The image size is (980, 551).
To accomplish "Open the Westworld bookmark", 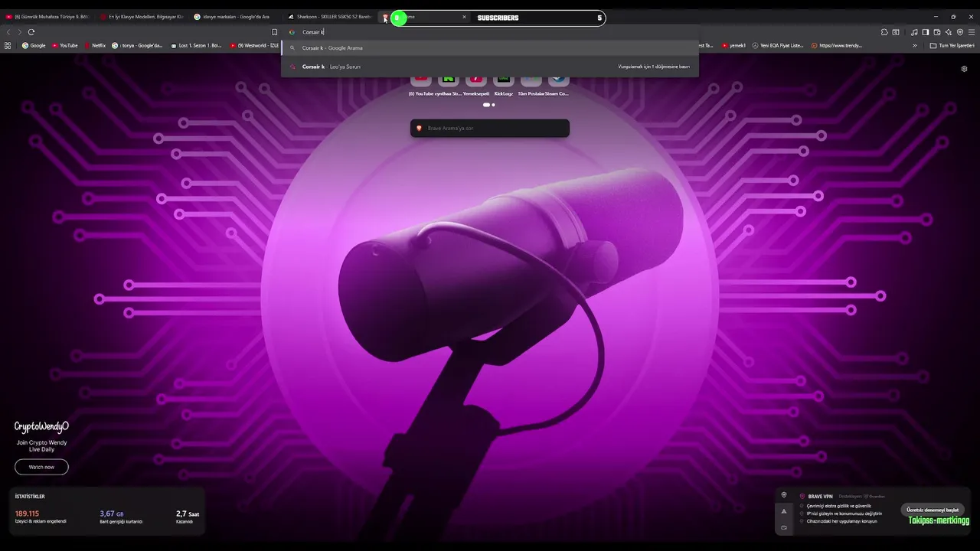I will [254, 45].
